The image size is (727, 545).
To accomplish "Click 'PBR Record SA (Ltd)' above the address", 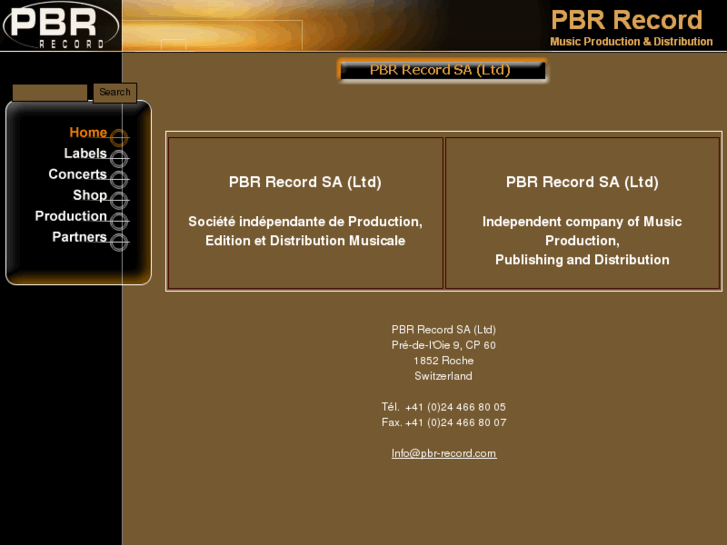I will (444, 330).
